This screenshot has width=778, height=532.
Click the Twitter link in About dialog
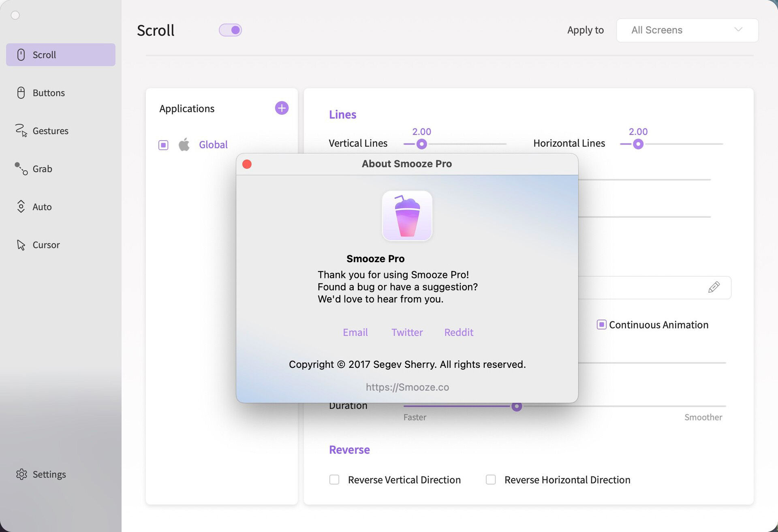click(x=407, y=332)
